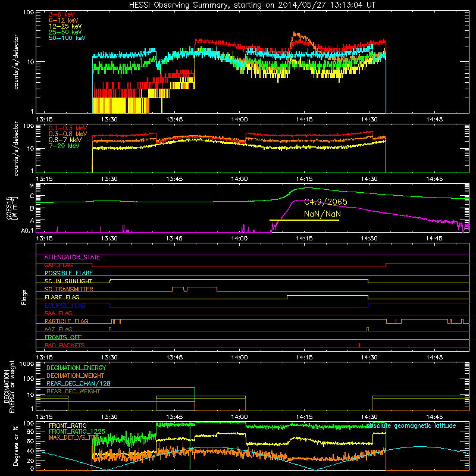The height and width of the screenshot is (476, 476).
Task: Click the C4.9/2065 flare annotation
Action: (325, 202)
